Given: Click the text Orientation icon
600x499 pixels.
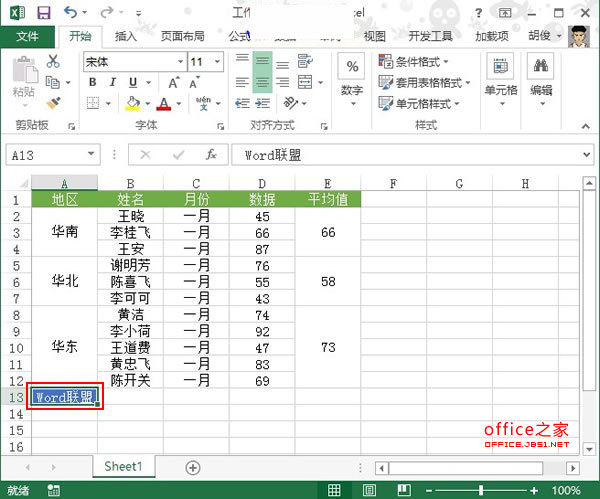Looking at the screenshot, I should [290, 103].
